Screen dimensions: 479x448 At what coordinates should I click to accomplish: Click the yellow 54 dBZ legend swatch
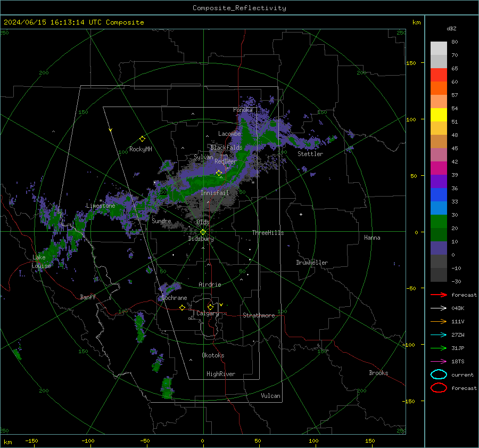(x=439, y=115)
